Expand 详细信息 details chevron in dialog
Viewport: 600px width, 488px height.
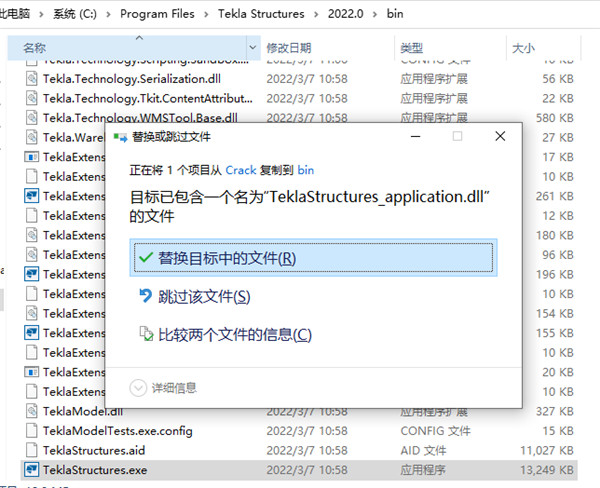pyautogui.click(x=138, y=387)
